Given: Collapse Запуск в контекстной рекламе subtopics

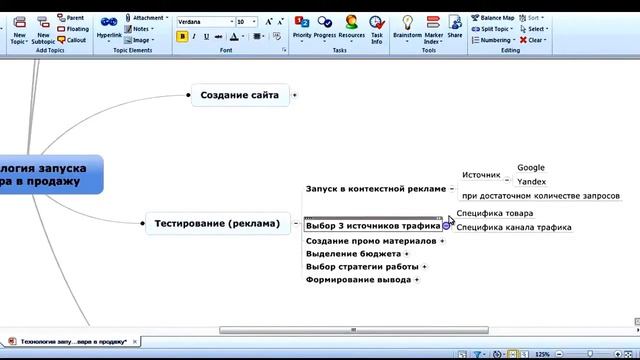Looking at the screenshot, I should click(x=451, y=189).
